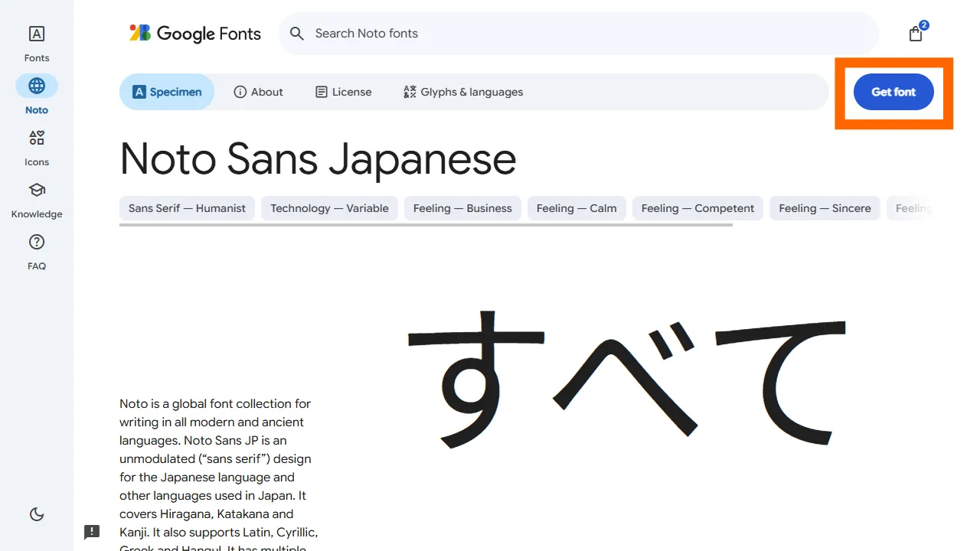980x551 pixels.
Task: Open the Fonts section in sidebar
Action: (37, 43)
